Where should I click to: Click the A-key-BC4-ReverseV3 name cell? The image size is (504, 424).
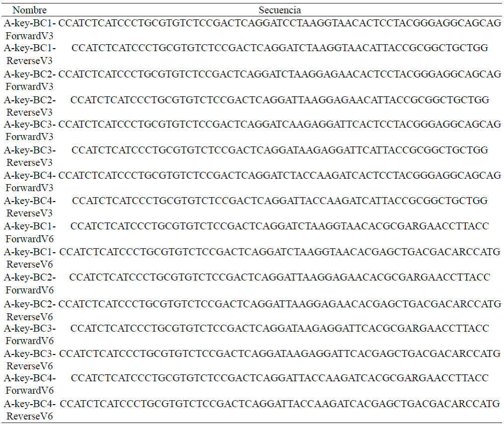(30, 207)
